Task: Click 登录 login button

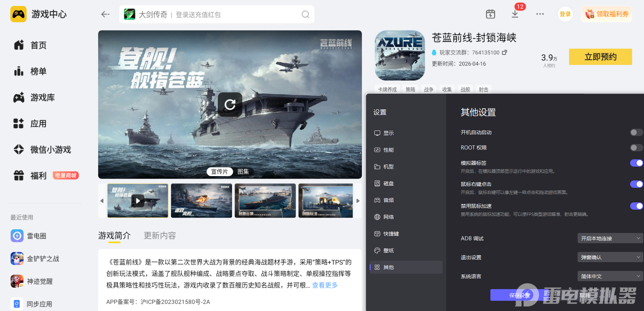Action: [x=565, y=14]
